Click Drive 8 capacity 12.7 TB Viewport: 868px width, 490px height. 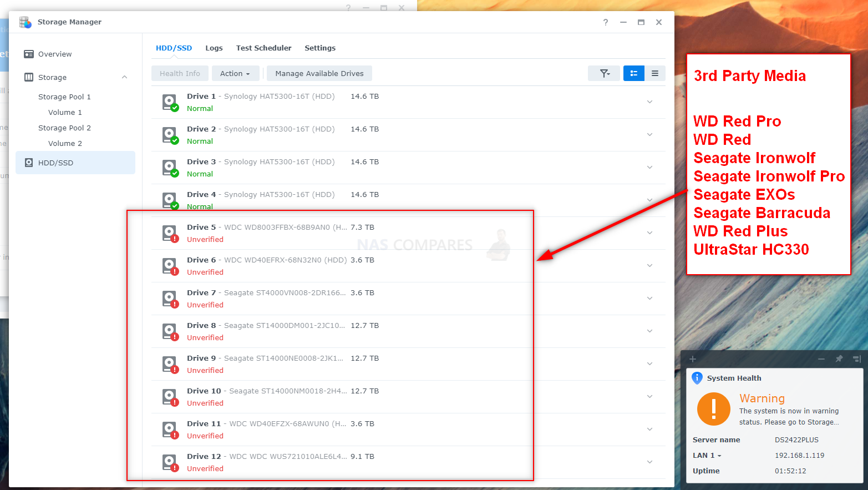pos(365,326)
